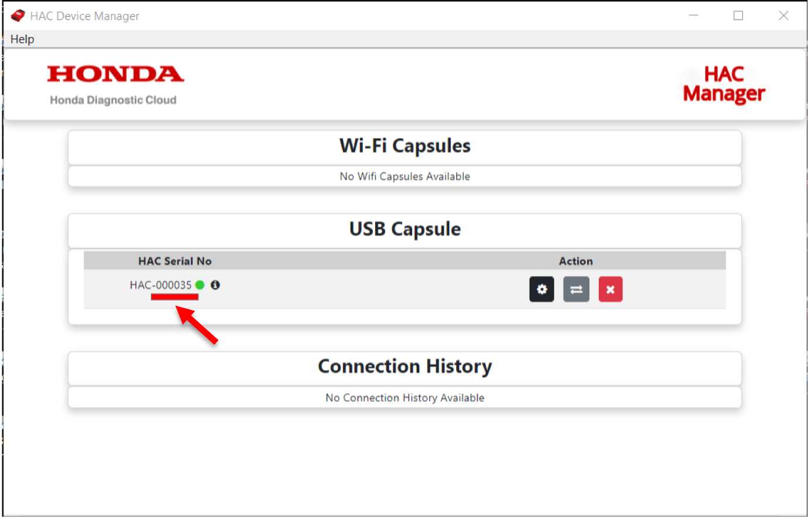Click the No Wifi Capsules Available message

pyautogui.click(x=405, y=177)
